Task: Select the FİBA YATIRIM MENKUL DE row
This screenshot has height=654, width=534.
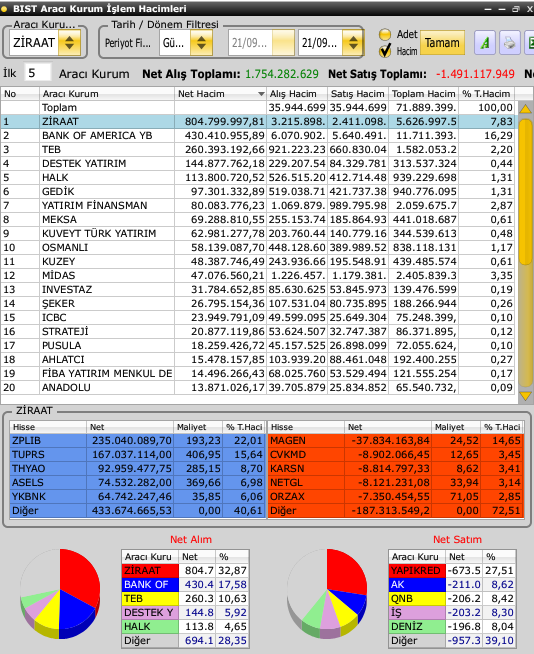Action: click(257, 374)
